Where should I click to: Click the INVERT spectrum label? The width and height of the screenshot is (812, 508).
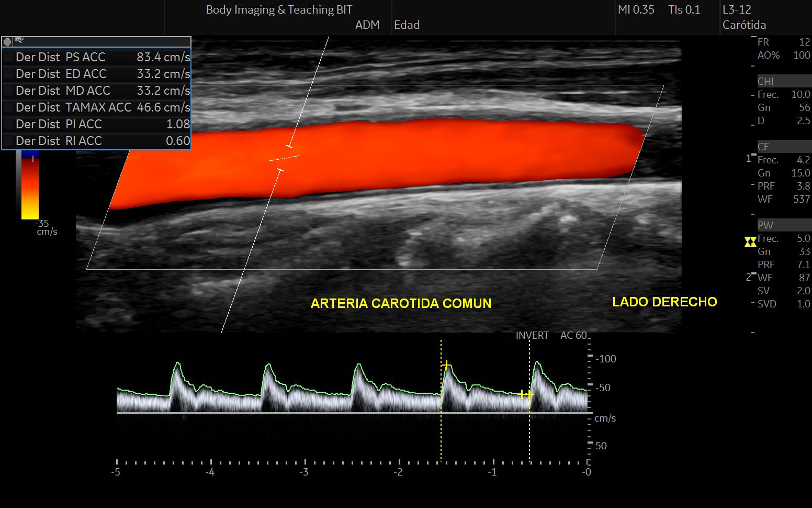[x=532, y=335]
